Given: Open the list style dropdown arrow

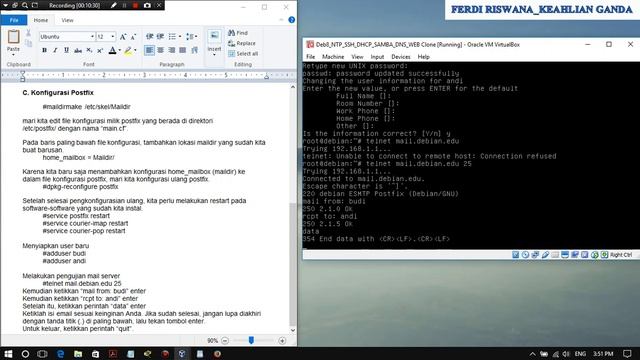Looking at the screenshot, I should click(x=180, y=37).
